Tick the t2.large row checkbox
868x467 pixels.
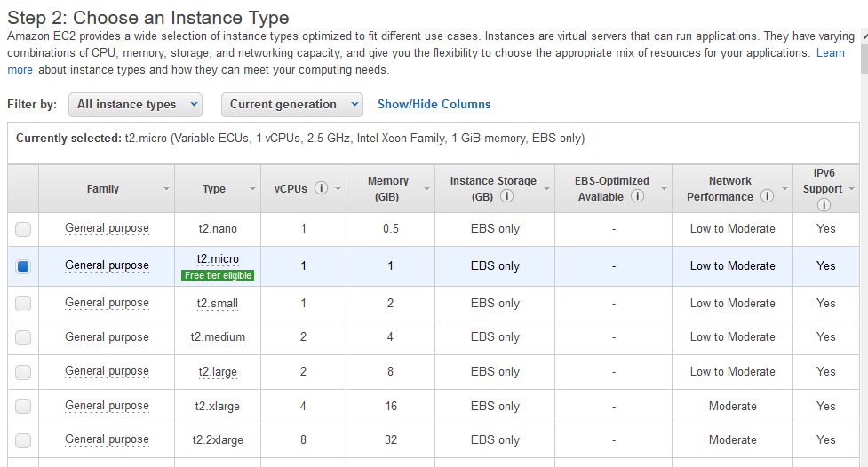pos(23,372)
